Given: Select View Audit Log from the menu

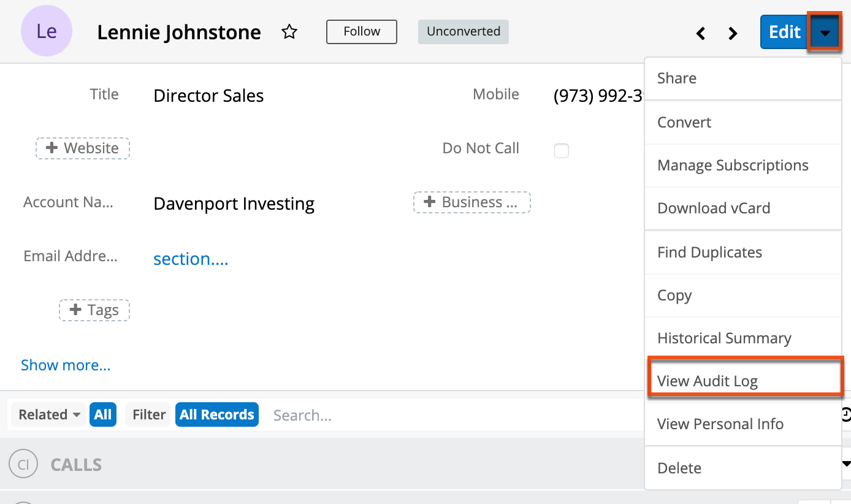Looking at the screenshot, I should (708, 381).
